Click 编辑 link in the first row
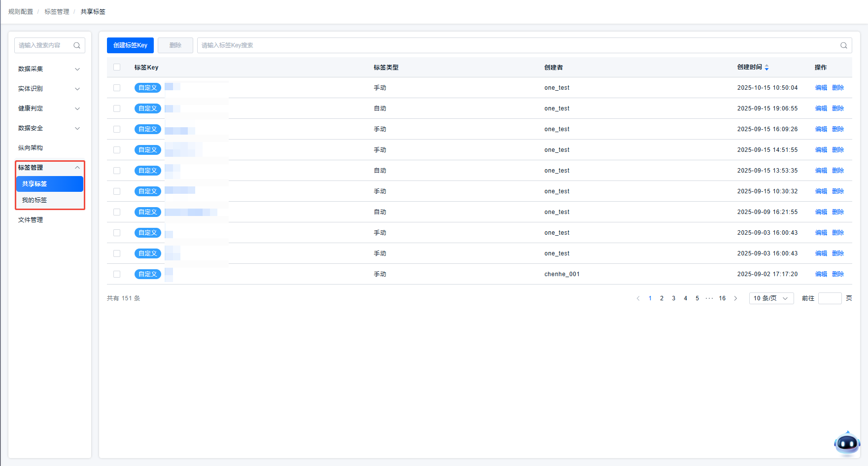This screenshot has height=466, width=868. point(821,88)
